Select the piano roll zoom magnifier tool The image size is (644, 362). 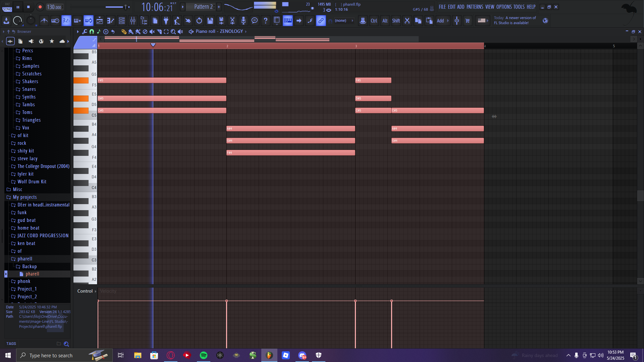point(173,32)
